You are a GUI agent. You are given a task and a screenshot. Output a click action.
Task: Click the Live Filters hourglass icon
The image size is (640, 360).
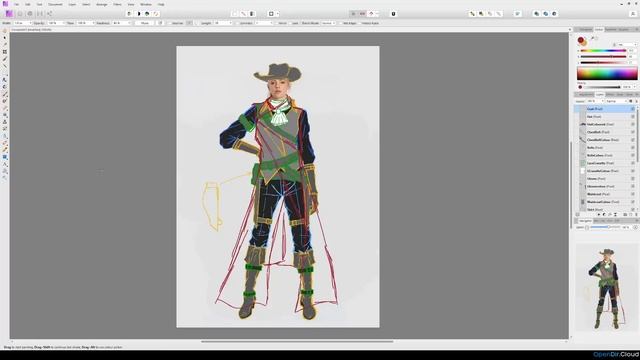coord(615,214)
